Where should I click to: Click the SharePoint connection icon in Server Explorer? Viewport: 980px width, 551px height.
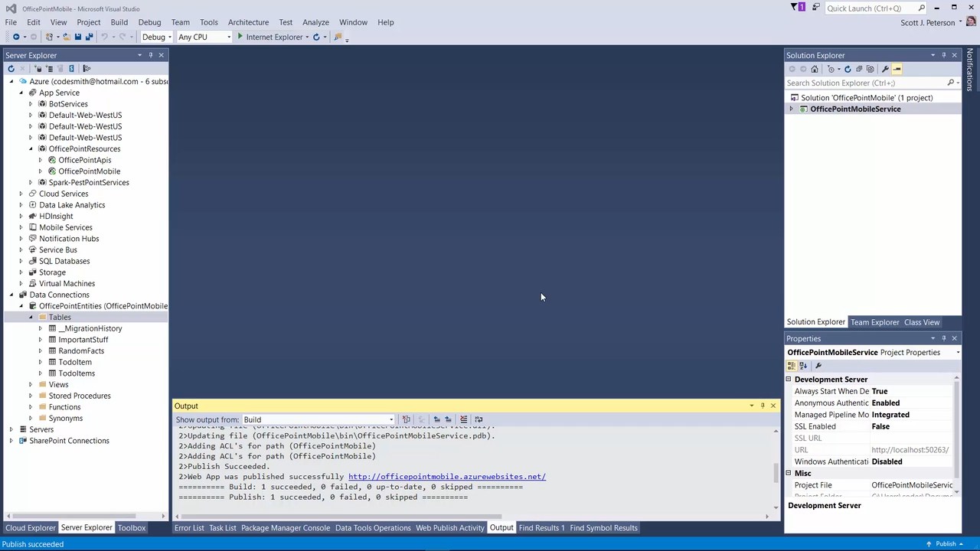(71, 68)
